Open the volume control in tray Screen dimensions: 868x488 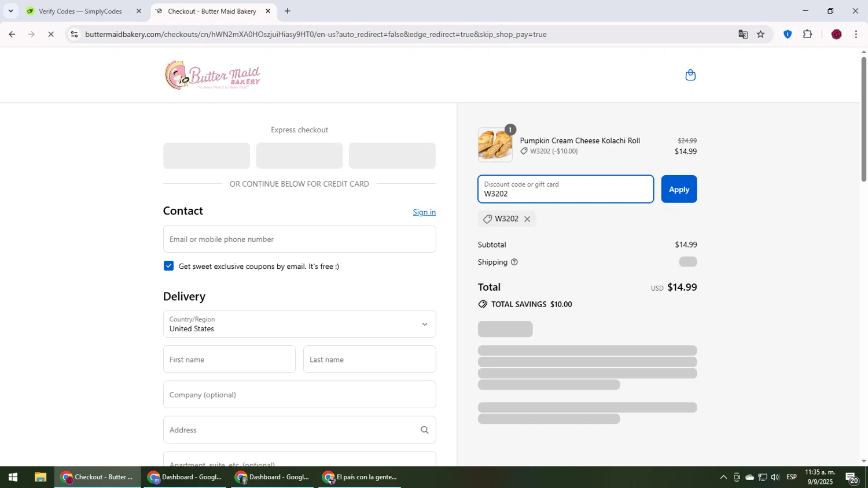tap(775, 477)
